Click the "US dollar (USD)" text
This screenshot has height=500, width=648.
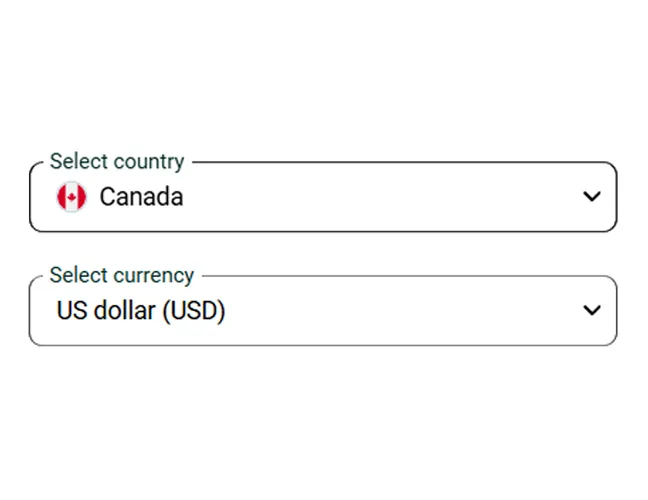(x=141, y=311)
